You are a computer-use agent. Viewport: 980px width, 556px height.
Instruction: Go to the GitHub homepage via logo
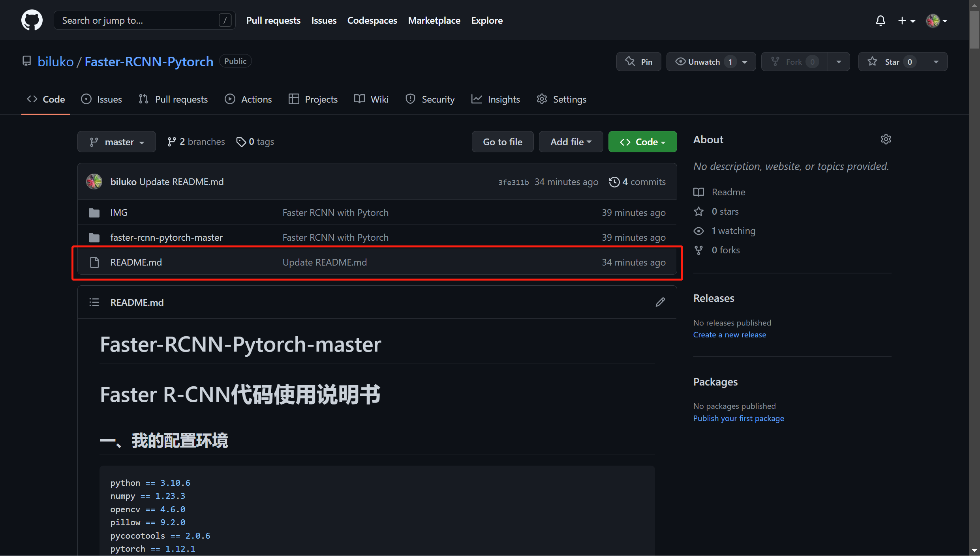[x=32, y=20]
